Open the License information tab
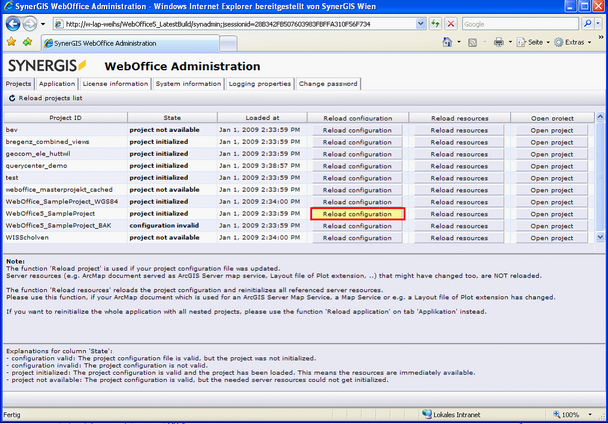 pyautogui.click(x=116, y=84)
